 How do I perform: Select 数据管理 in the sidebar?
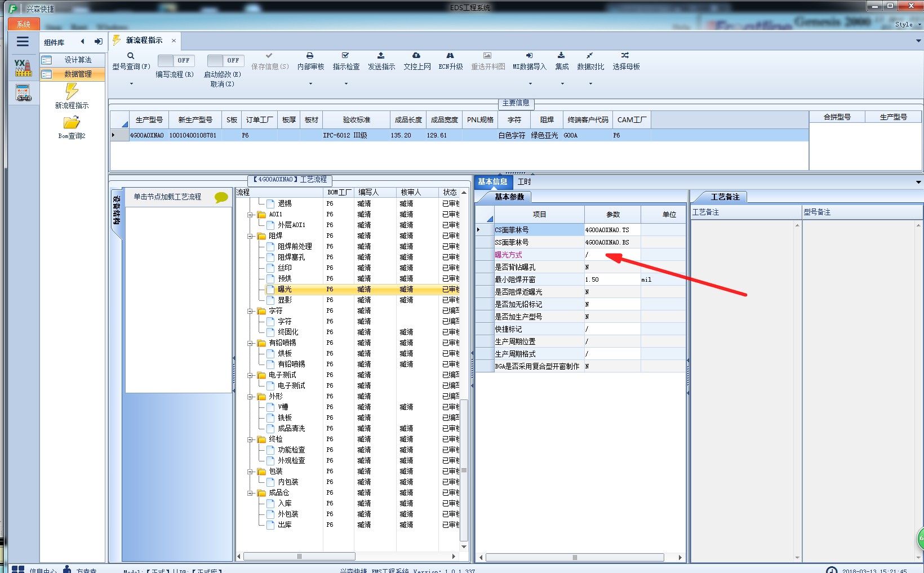pyautogui.click(x=73, y=74)
